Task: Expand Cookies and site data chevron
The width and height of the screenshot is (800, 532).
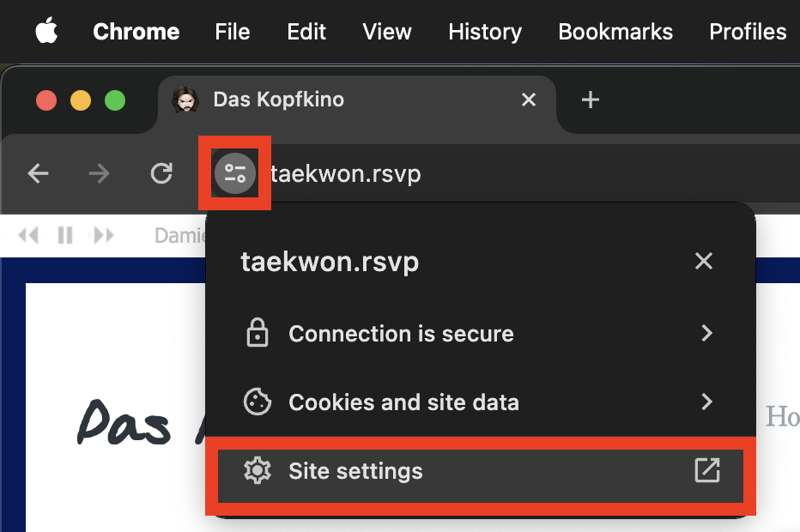Action: [706, 402]
